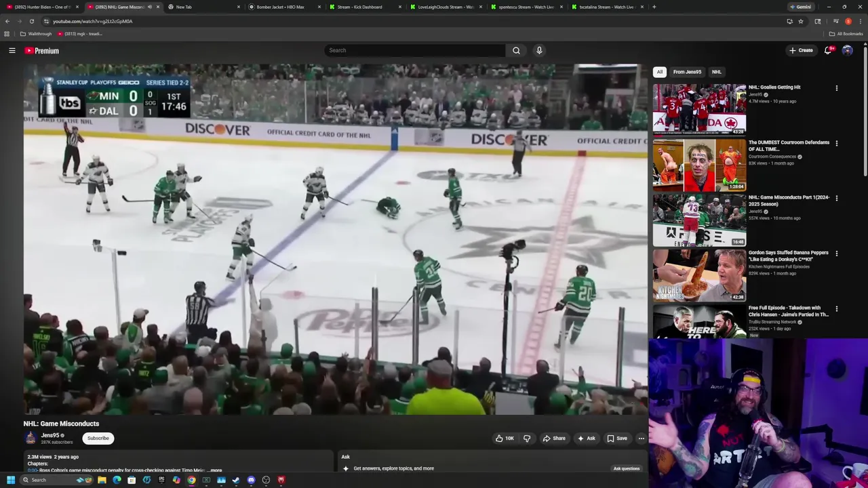Click the video player to pause
The width and height of the screenshot is (868, 488).
(x=335, y=239)
